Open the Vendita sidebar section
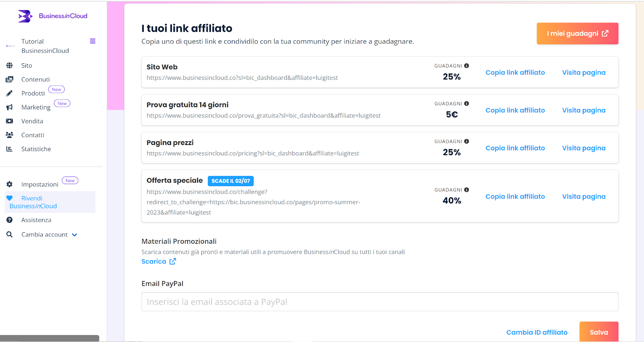 point(32,121)
